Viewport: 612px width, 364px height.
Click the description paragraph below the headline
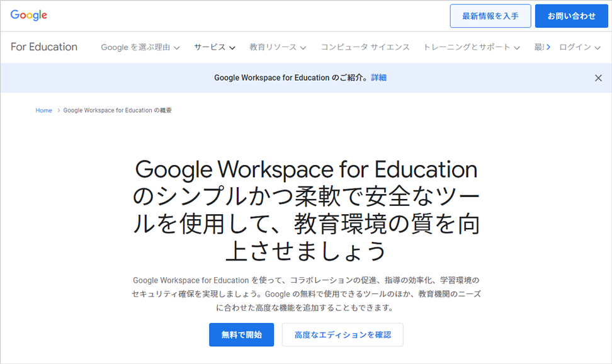pos(306,294)
